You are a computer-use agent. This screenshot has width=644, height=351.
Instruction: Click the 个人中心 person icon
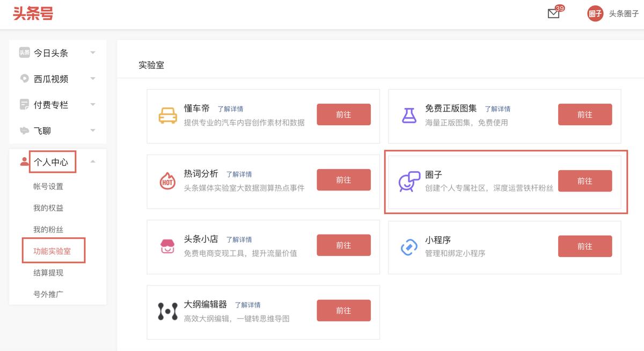(24, 160)
